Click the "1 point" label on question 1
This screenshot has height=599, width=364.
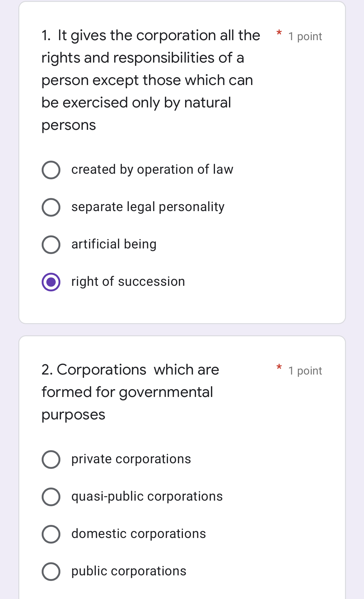pos(305,36)
